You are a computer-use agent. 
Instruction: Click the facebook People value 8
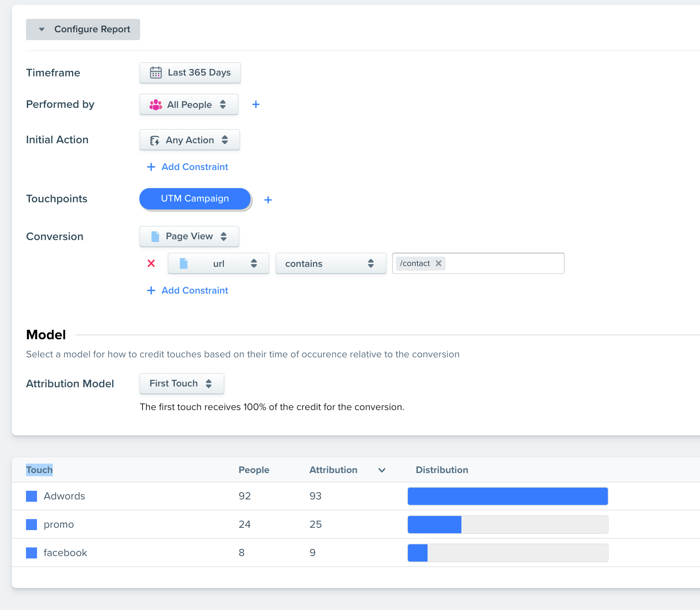click(x=242, y=553)
